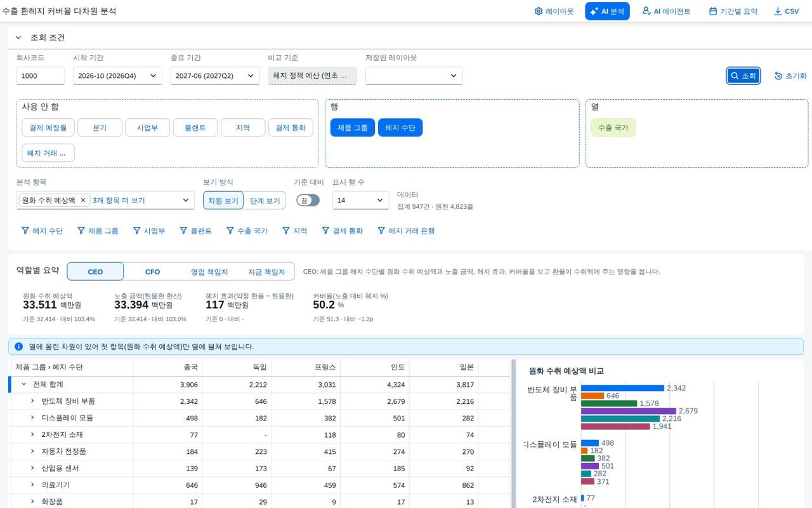The height and width of the screenshot is (508, 812).
Task: Open the 결제 통화 filter
Action: pyautogui.click(x=343, y=231)
